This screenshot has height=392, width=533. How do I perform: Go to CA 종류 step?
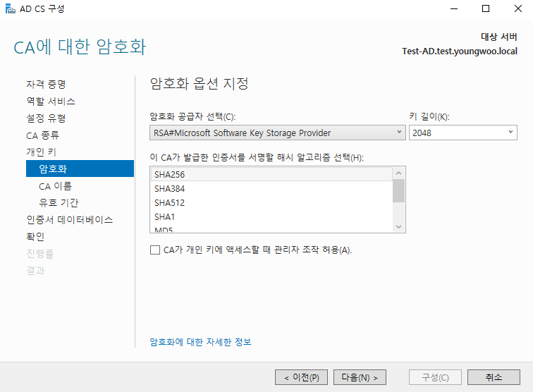coord(42,135)
